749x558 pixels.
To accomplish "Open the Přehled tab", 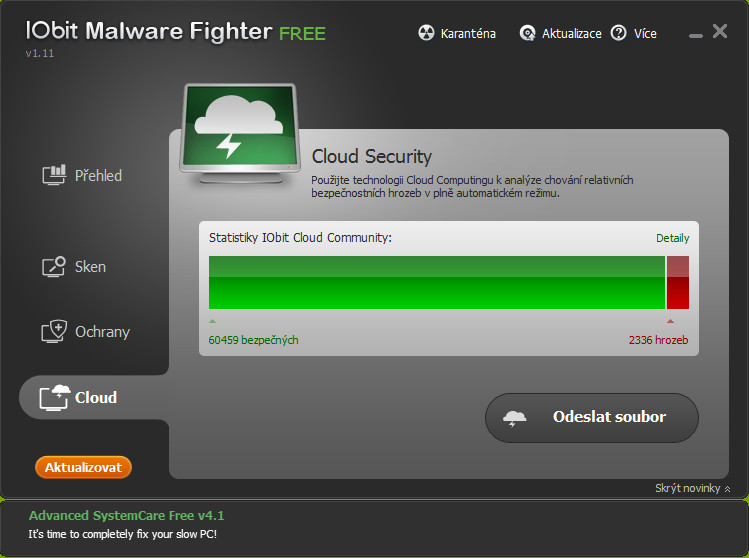I will tap(98, 176).
